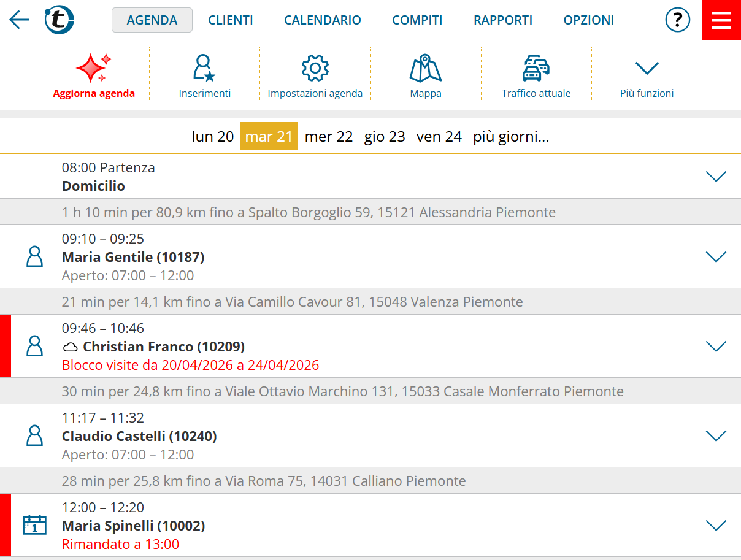This screenshot has height=560, width=741.
Task: Click the portatour logo icon
Action: tap(60, 20)
